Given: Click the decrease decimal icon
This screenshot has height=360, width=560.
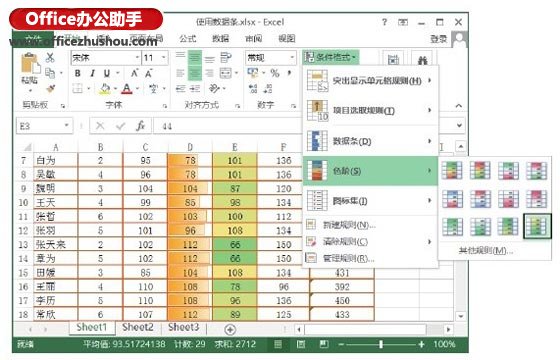Looking at the screenshot, I should (268, 88).
